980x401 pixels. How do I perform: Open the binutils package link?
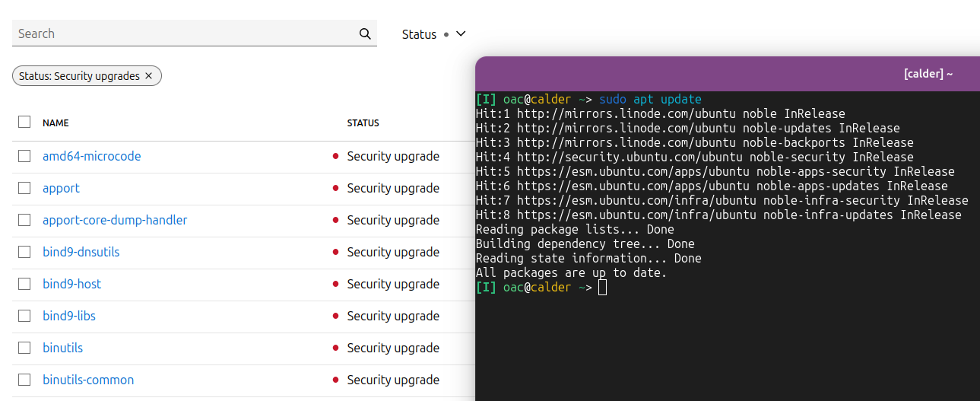62,348
